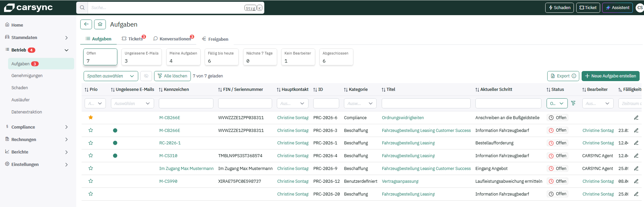This screenshot has height=207, width=644.
Task: Star priority for task PRC-2026-1
Action: [x=91, y=143]
